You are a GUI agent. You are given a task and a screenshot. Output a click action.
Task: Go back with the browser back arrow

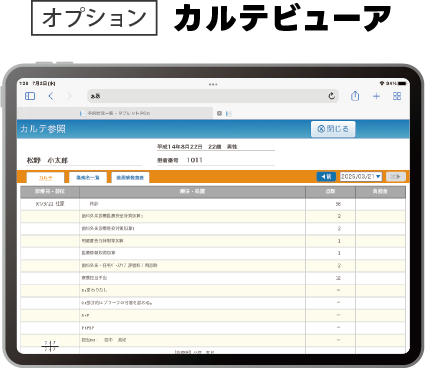[x=51, y=96]
